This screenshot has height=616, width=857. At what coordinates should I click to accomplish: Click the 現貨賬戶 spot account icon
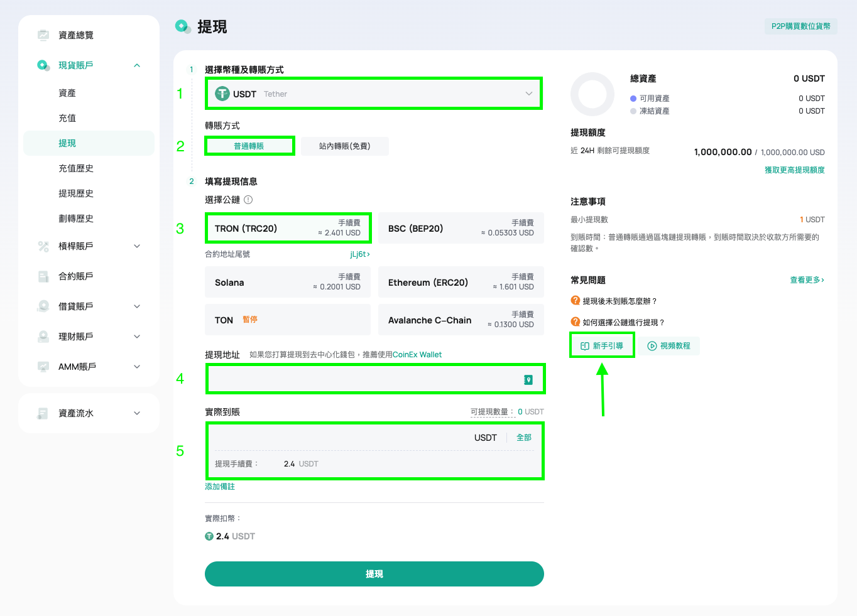point(43,65)
